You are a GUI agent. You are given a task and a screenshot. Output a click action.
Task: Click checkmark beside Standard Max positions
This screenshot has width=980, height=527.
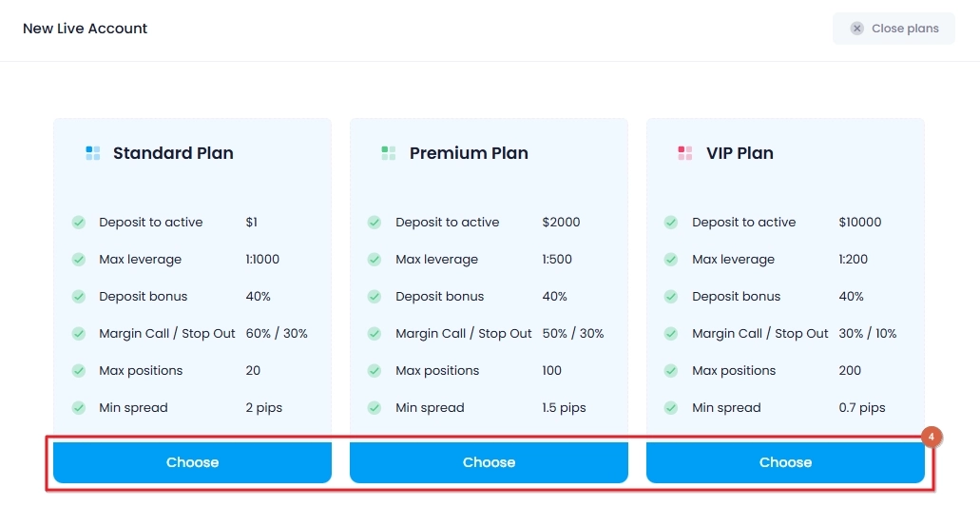point(79,371)
